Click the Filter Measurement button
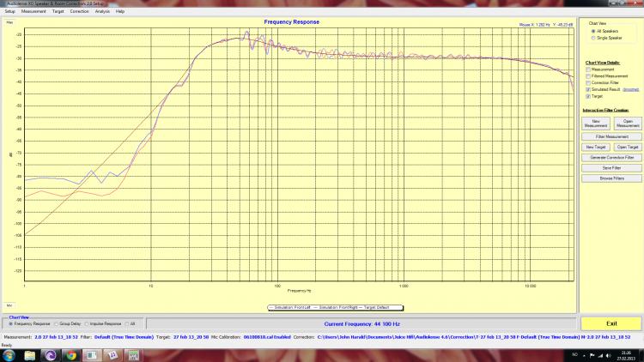The image size is (644, 362). tap(611, 136)
